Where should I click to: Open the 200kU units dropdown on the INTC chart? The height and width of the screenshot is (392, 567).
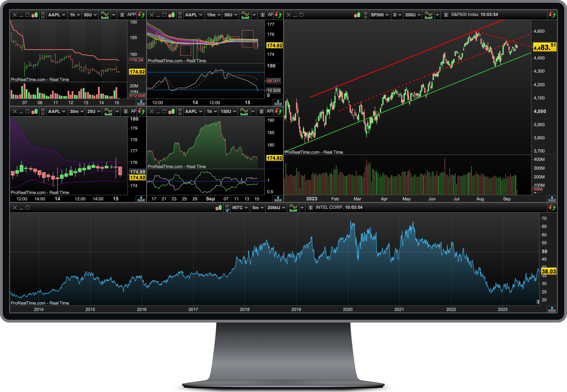pos(276,208)
